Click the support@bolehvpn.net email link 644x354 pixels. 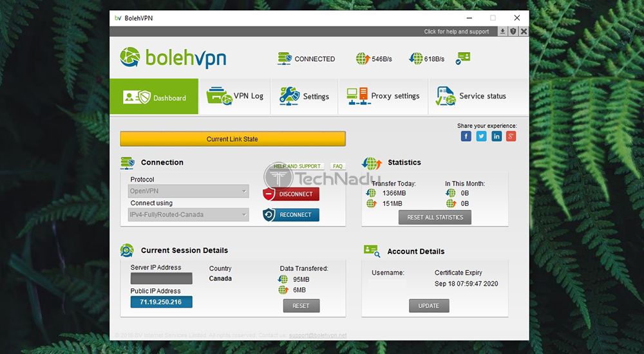(317, 335)
